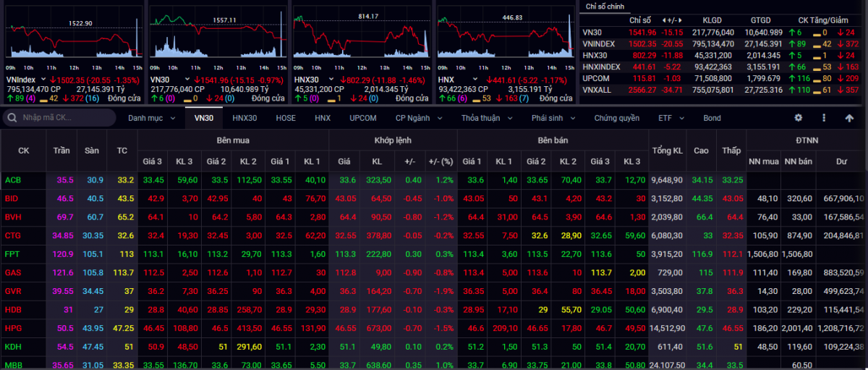
Task: Click the Thấp column header
Action: tap(731, 151)
